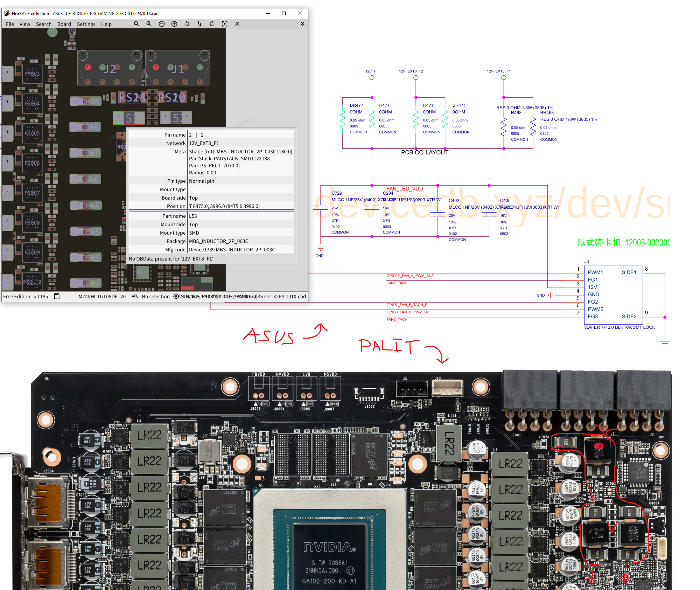Flip the board with up-down arrows icon
The height and width of the screenshot is (590, 700).
point(199,24)
